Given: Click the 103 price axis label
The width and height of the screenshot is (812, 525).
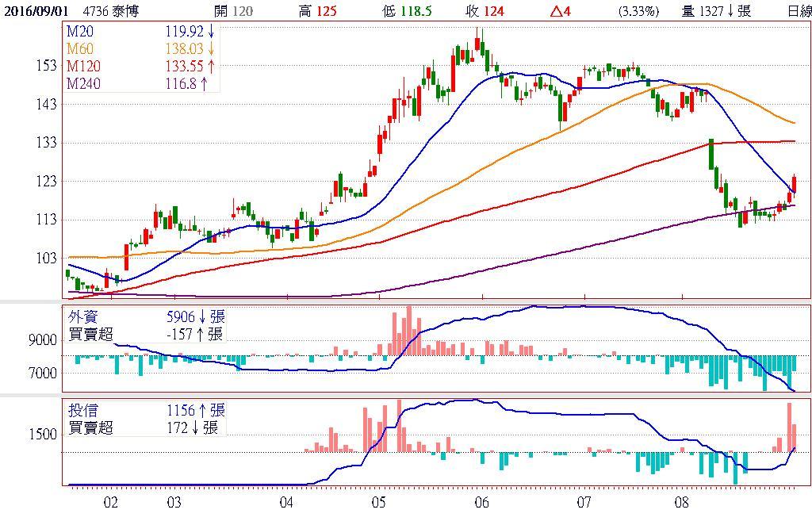Looking at the screenshot, I should tap(46, 259).
